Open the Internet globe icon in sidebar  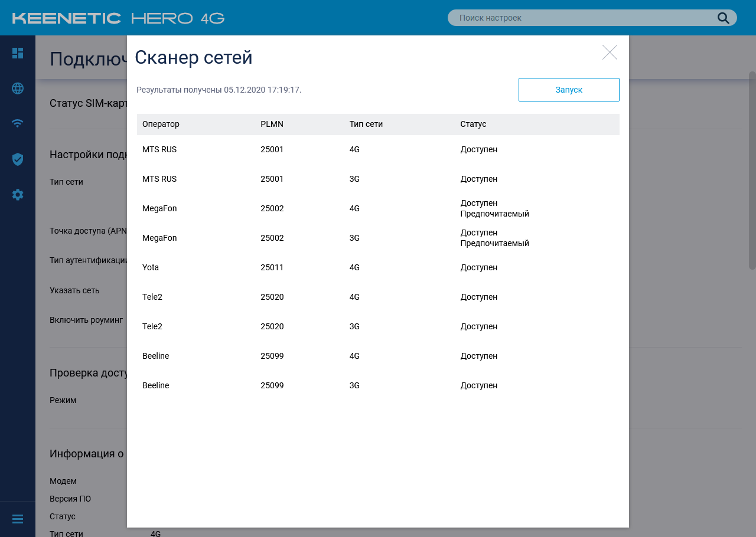pos(18,89)
